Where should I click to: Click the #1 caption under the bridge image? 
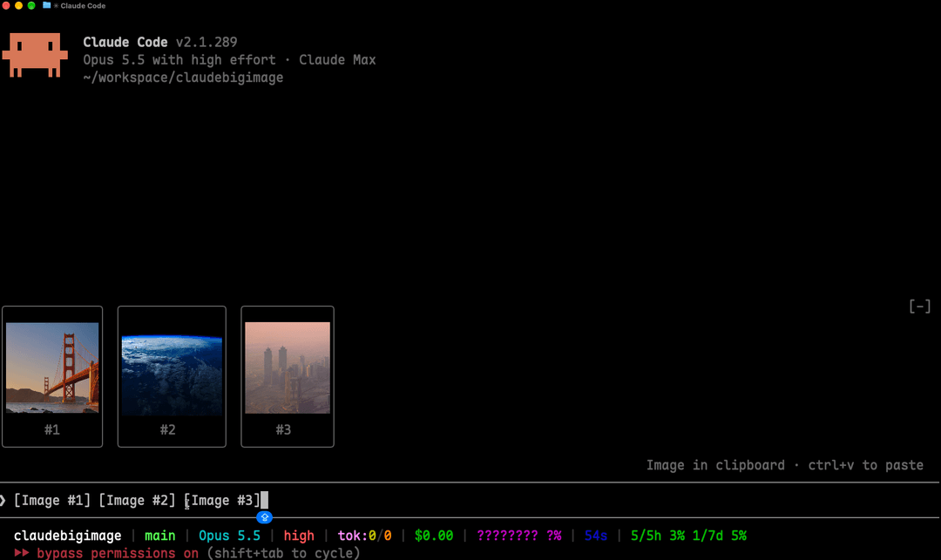pyautogui.click(x=52, y=430)
